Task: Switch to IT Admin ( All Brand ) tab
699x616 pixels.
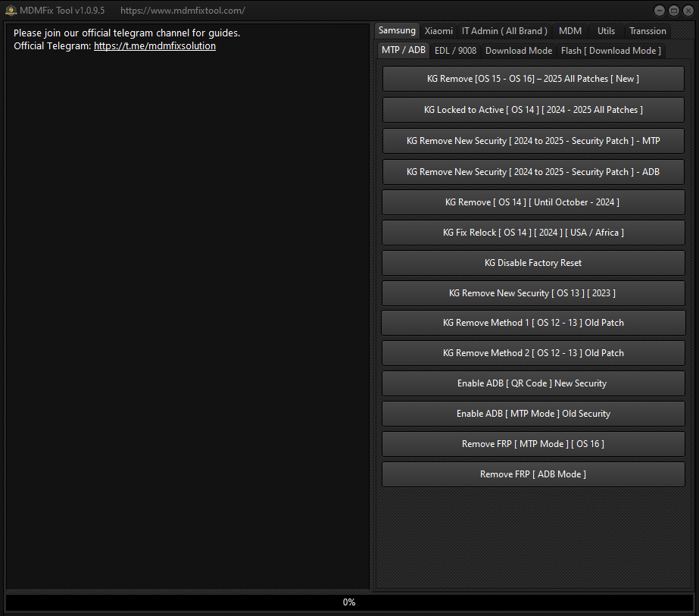Action: (x=504, y=31)
